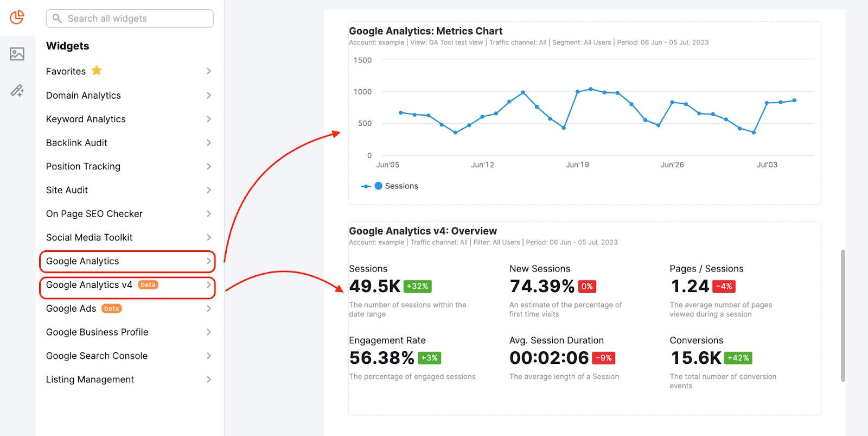Open the magic pencil formatting sidebar icon
Screen dimensions: 868x436
pyautogui.click(x=17, y=91)
